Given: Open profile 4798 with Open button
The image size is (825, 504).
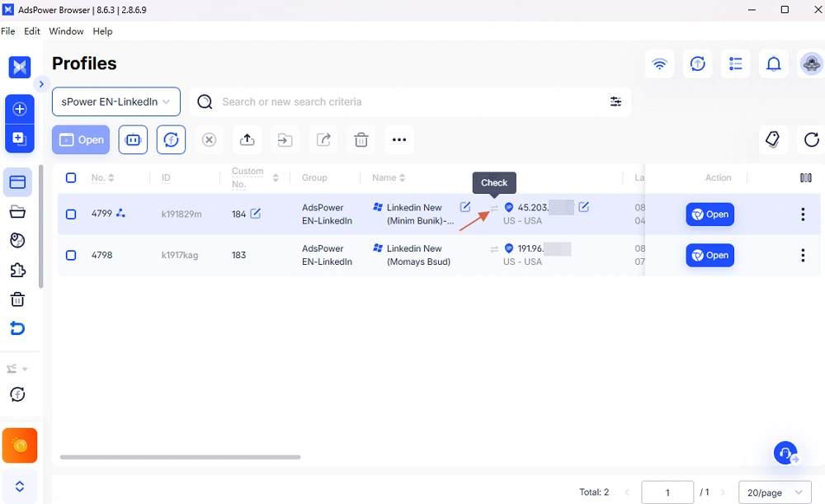Looking at the screenshot, I should pyautogui.click(x=709, y=255).
